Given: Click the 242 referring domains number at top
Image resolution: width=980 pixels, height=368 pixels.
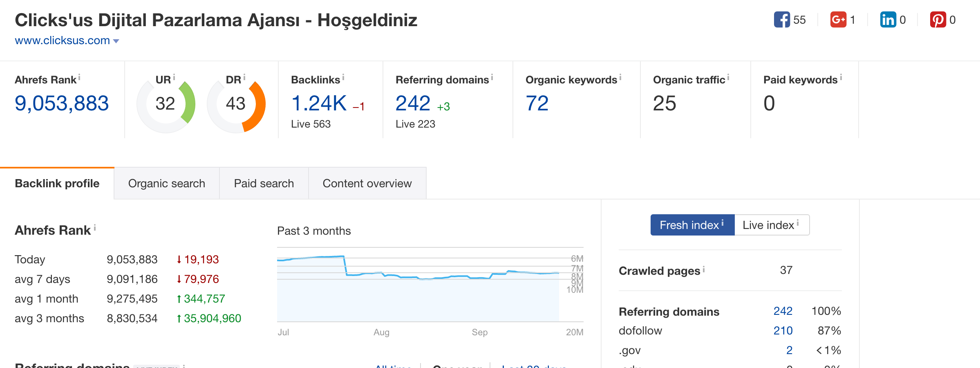Looking at the screenshot, I should [x=413, y=103].
